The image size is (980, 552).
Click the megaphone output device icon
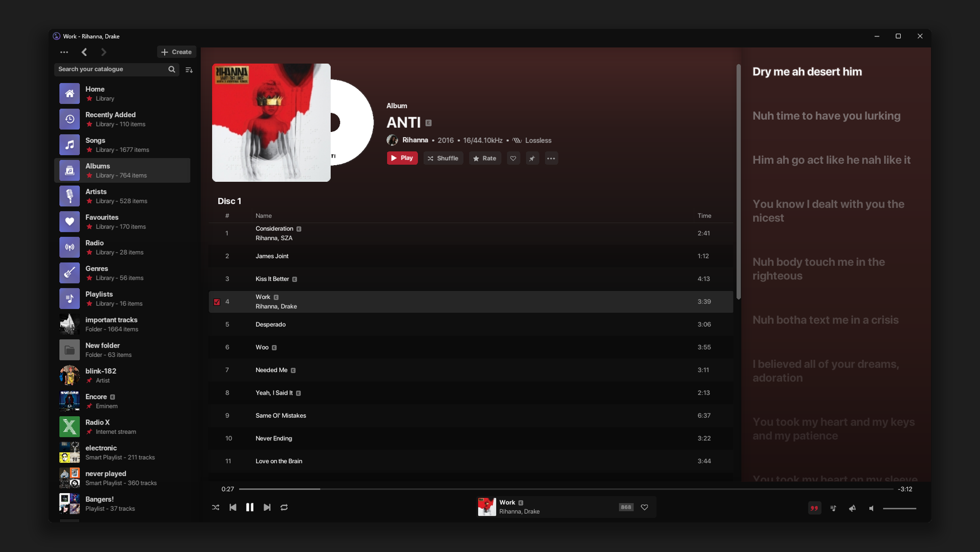[852, 508]
